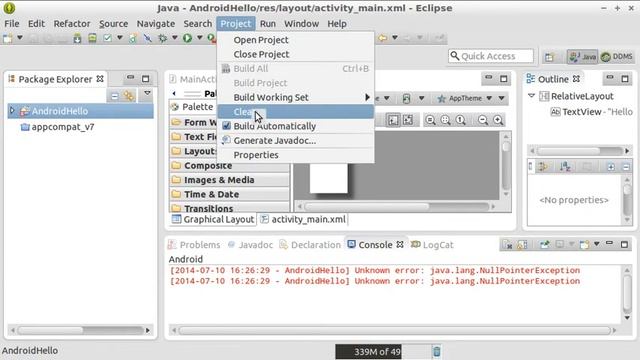640x360 pixels.
Task: Click the Android Lint check toolbar icon
Action: click(108, 38)
